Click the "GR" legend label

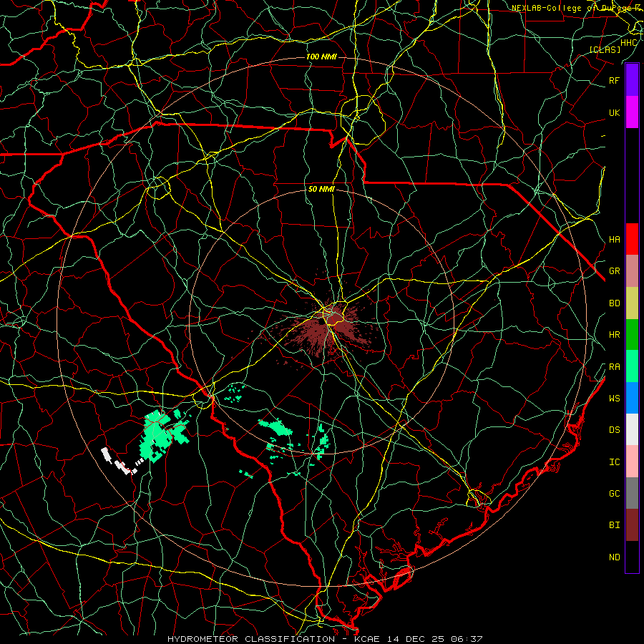[614, 271]
